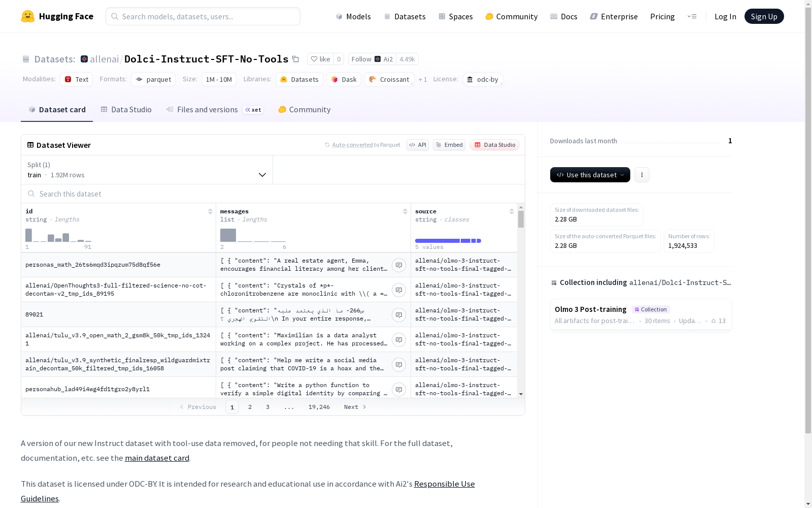Focus the Search this dataset field

[273, 194]
